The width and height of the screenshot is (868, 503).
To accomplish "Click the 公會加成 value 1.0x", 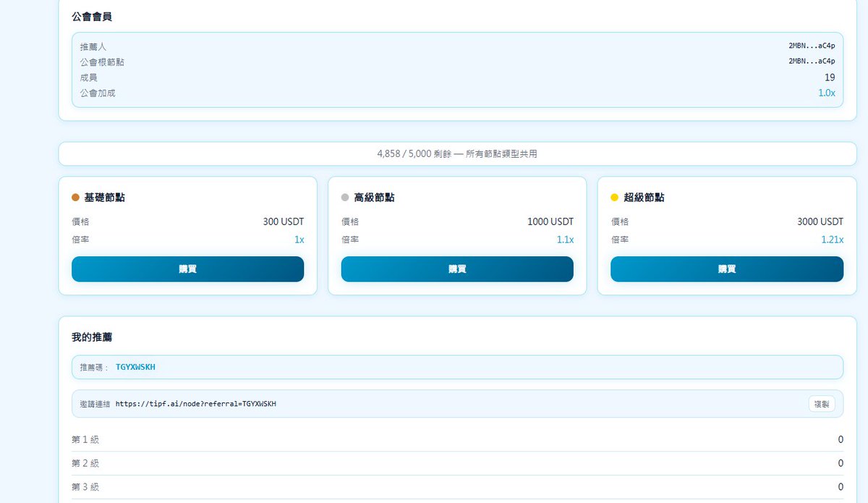I will (x=827, y=93).
